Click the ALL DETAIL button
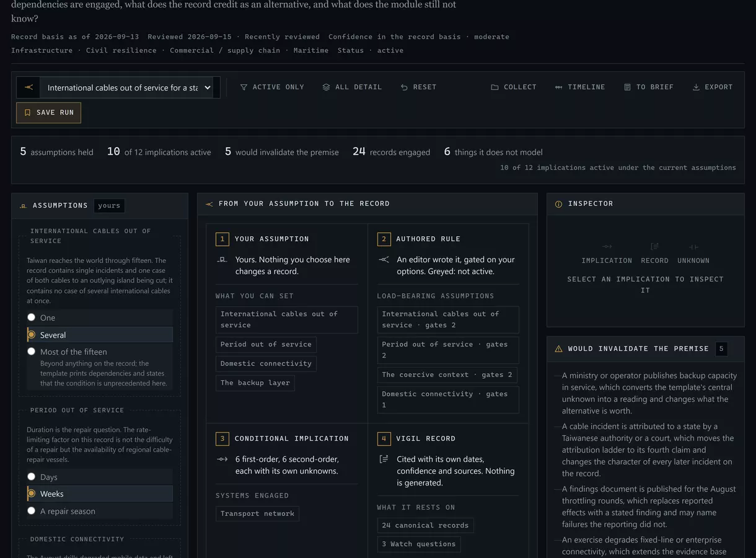The height and width of the screenshot is (558, 756). point(352,87)
